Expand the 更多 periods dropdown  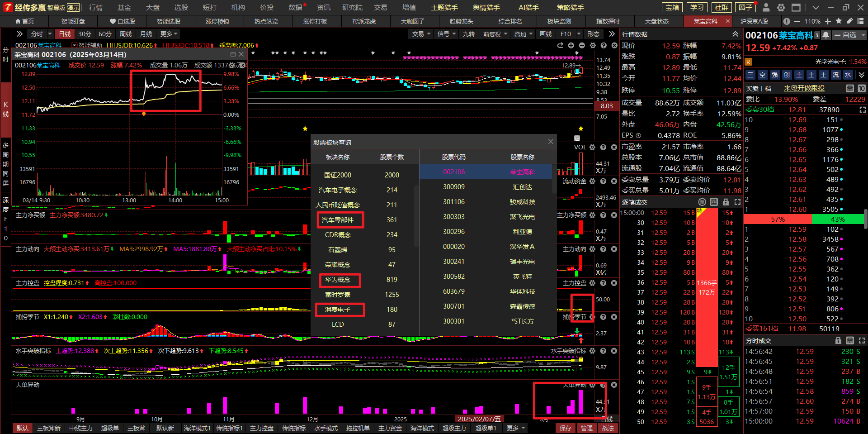(169, 34)
